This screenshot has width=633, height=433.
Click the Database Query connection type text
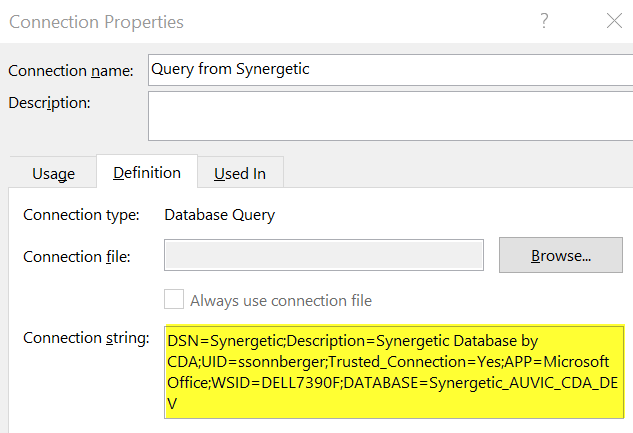point(220,215)
